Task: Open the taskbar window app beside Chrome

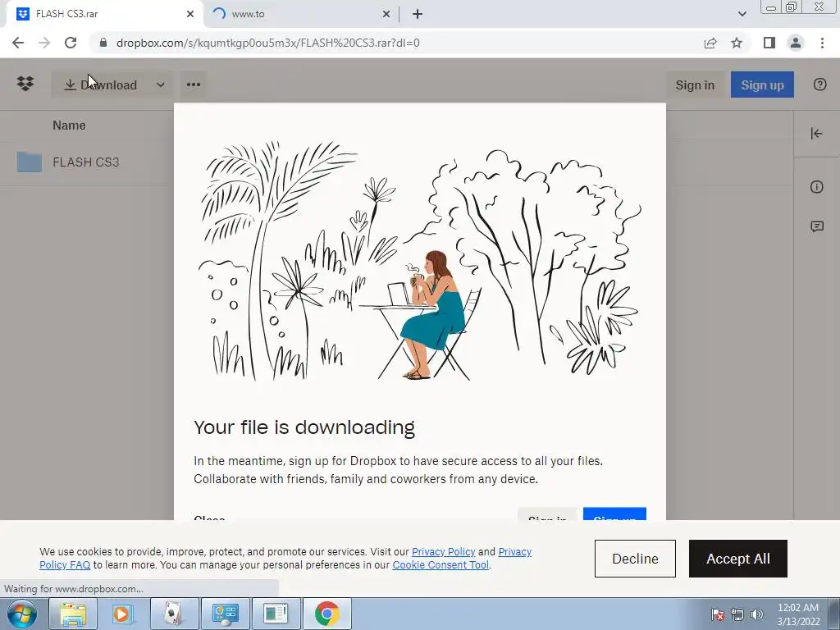Action: coord(276,614)
